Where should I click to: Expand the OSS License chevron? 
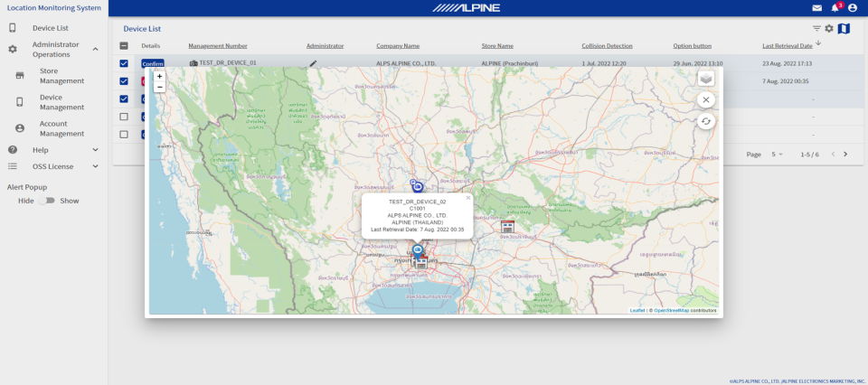click(95, 166)
